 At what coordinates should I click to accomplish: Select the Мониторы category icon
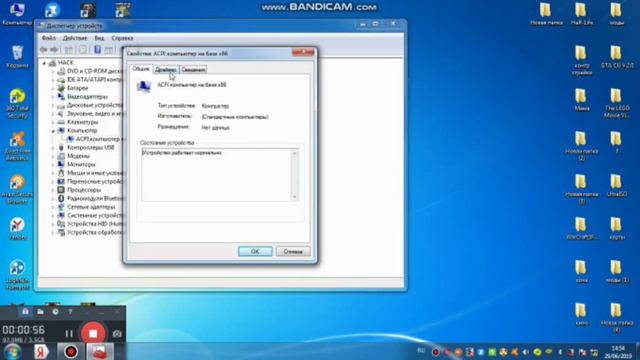[x=61, y=164]
